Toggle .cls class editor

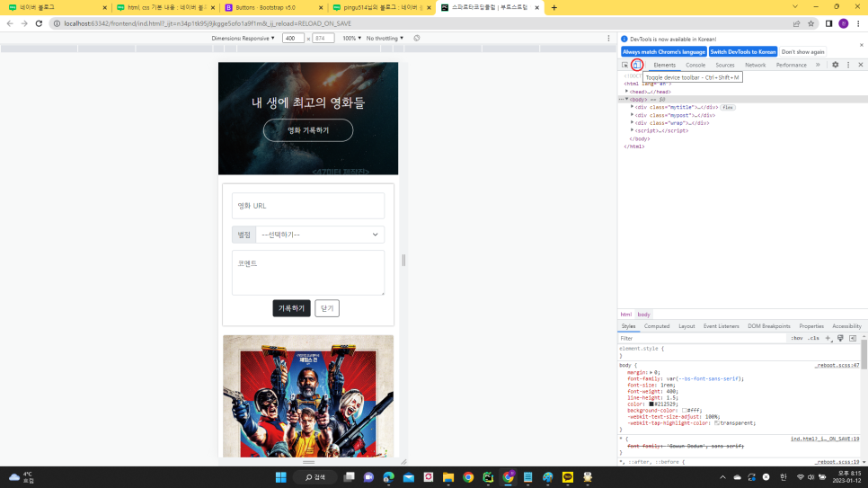tap(813, 338)
